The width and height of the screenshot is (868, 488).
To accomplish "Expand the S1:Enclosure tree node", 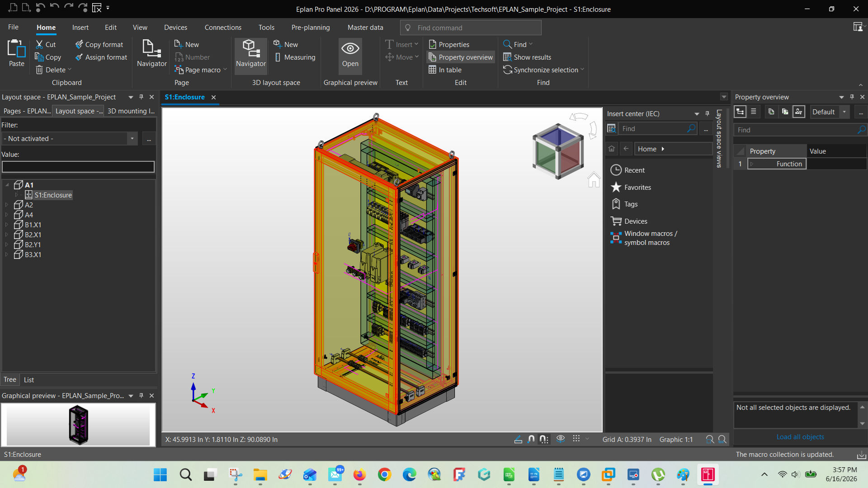I will coord(17,195).
